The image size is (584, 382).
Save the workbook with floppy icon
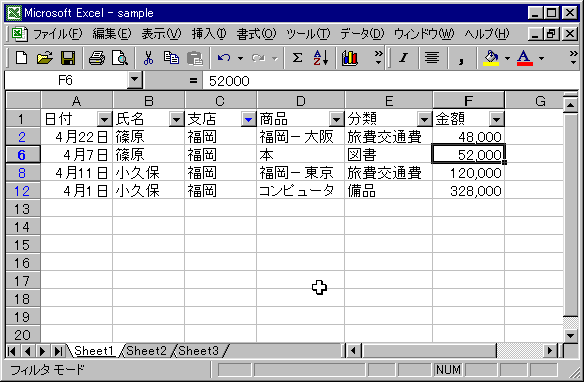(68, 58)
